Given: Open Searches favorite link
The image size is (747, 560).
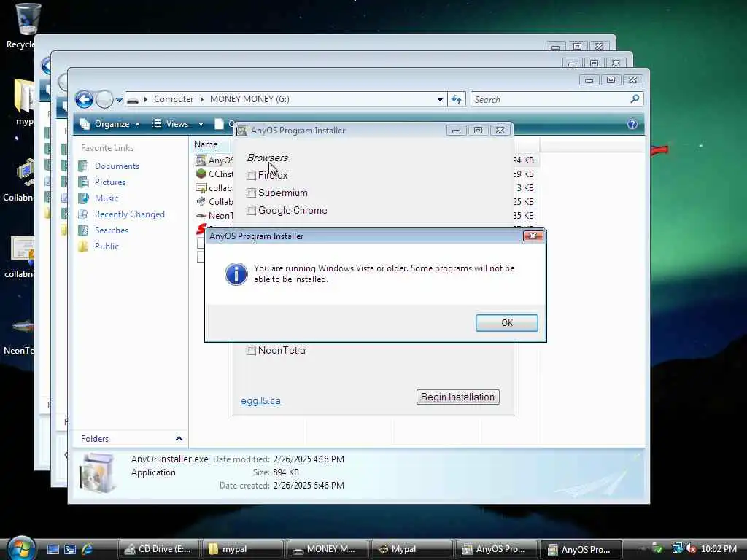Looking at the screenshot, I should click(x=112, y=230).
